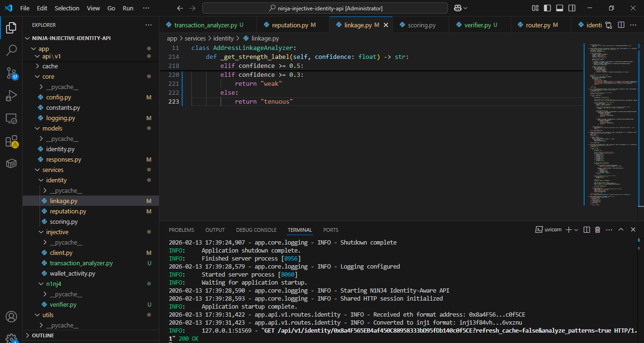Open the Extensions view
The height and width of the screenshot is (343, 644).
click(x=11, y=141)
